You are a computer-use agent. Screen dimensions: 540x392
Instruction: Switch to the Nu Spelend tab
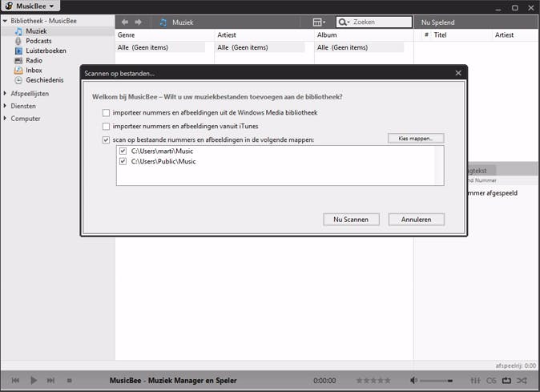point(437,22)
